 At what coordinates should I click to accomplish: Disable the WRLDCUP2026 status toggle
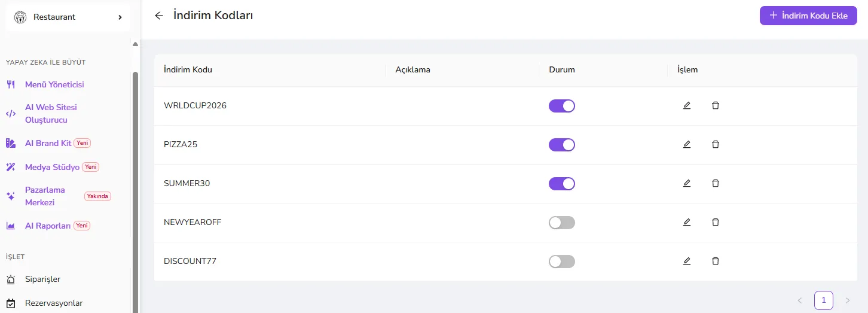tap(562, 106)
